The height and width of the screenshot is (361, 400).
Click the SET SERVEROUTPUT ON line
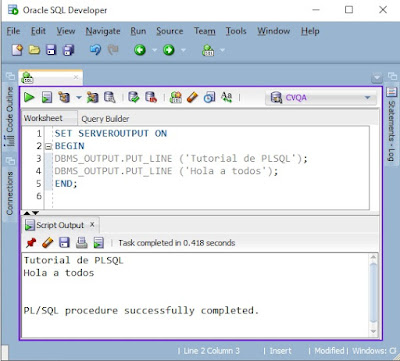coord(111,133)
